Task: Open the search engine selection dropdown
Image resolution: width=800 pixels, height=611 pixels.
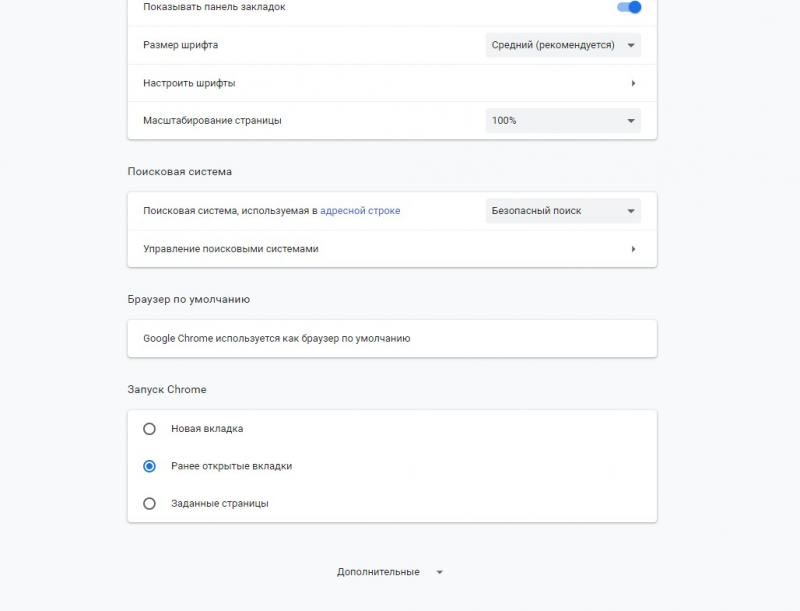Action: click(563, 211)
